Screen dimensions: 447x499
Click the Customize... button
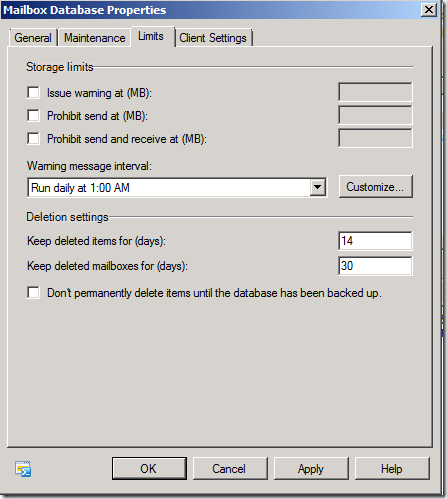tap(376, 187)
